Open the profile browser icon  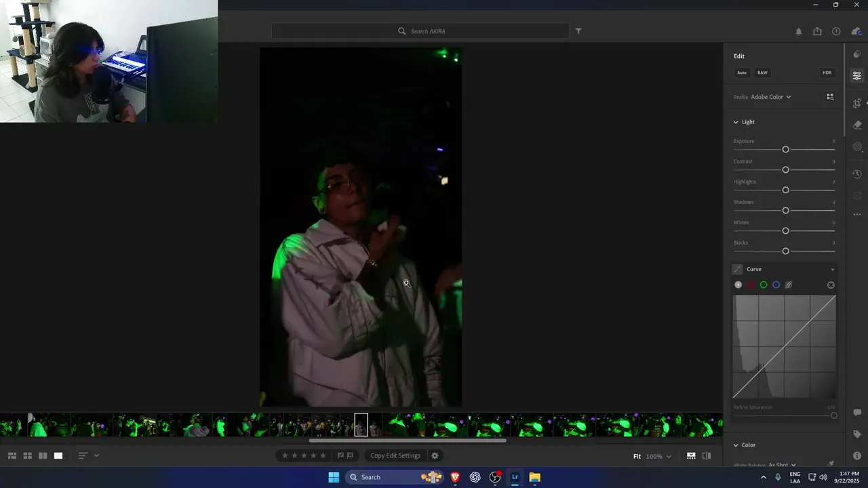(x=829, y=97)
